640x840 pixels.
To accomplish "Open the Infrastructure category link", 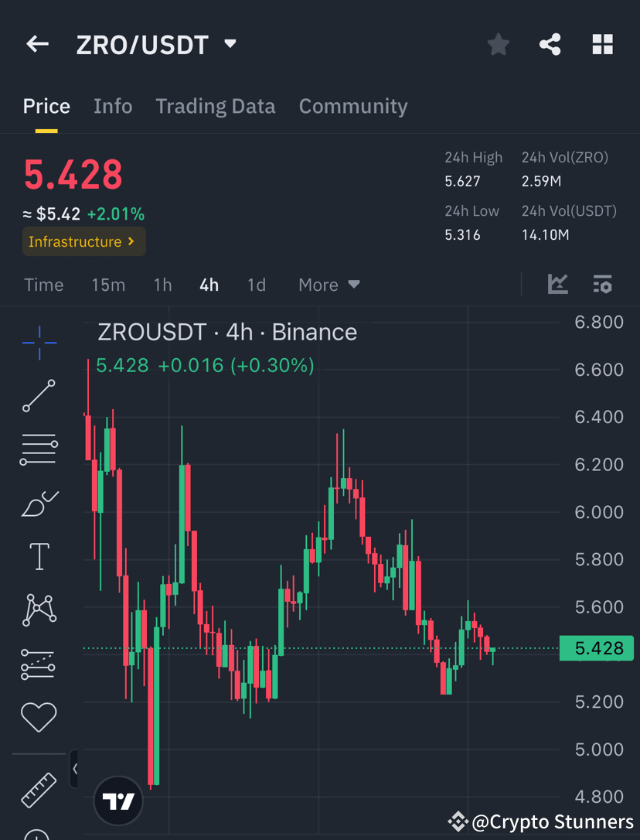I will click(x=83, y=241).
